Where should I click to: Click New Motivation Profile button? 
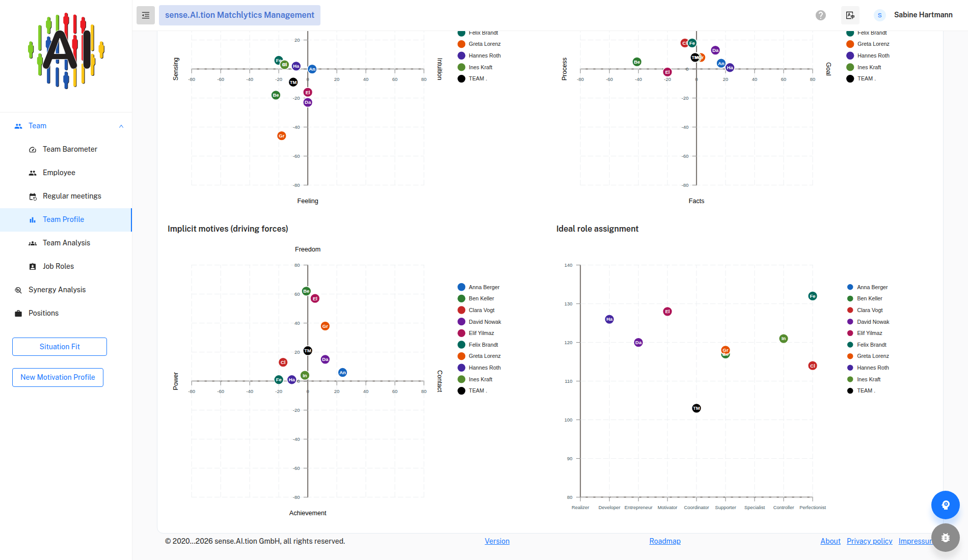[x=58, y=377]
